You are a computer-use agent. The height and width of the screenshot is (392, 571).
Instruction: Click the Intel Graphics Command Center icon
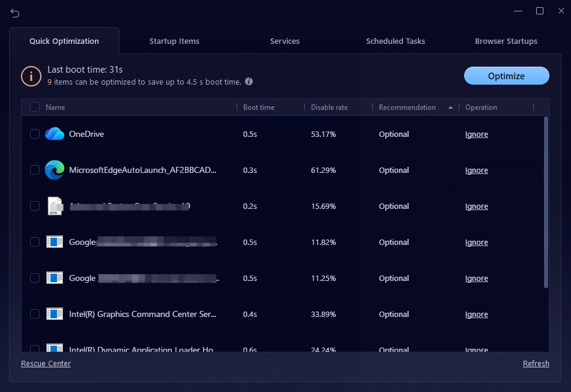click(x=55, y=314)
